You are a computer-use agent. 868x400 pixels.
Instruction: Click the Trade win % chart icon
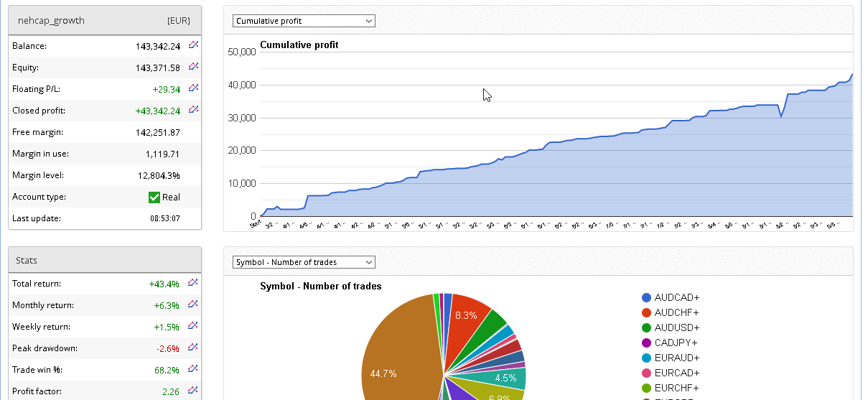click(193, 369)
